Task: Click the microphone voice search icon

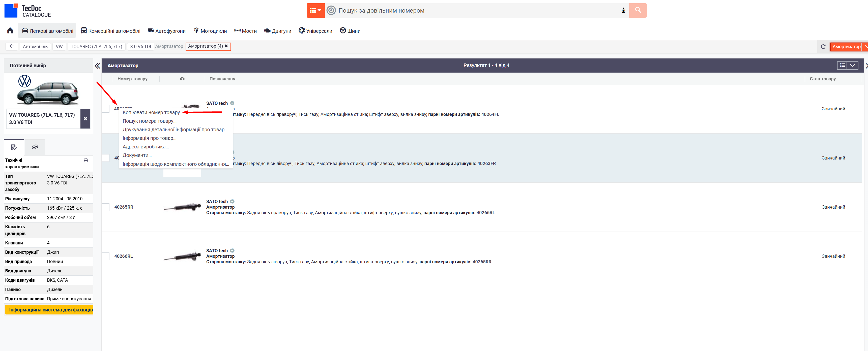Action: click(623, 10)
